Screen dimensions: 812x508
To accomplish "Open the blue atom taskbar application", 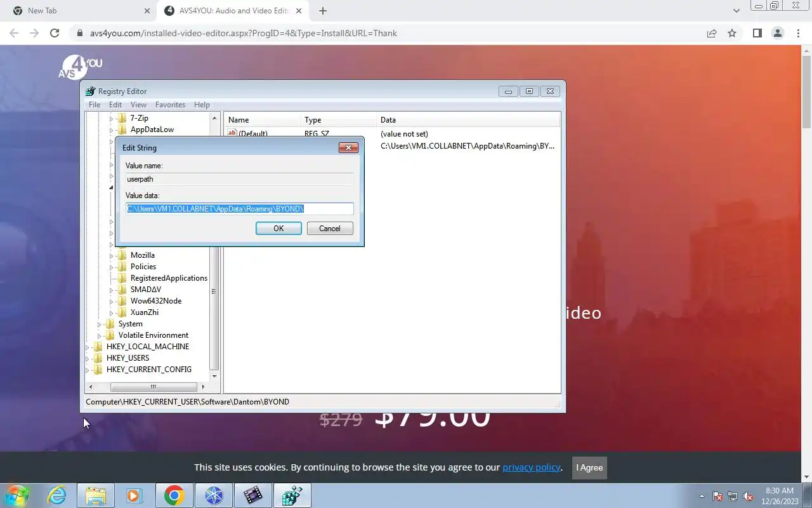I will click(x=213, y=495).
